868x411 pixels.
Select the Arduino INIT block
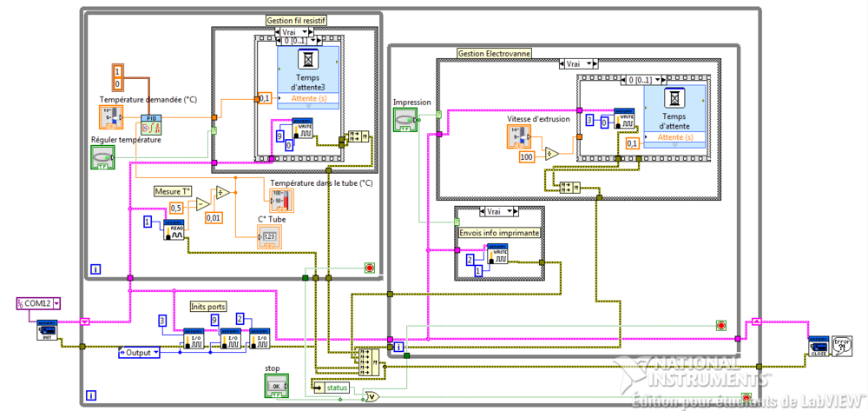pyautogui.click(x=47, y=330)
